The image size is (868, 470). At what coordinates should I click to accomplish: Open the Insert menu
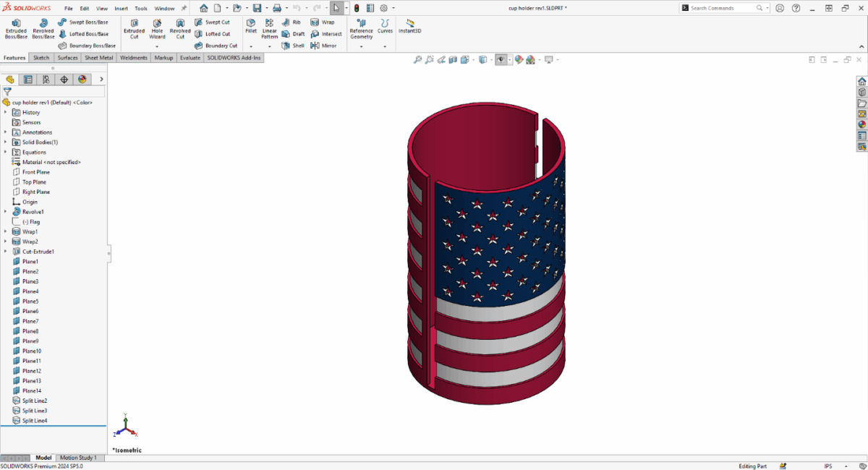[x=121, y=9]
